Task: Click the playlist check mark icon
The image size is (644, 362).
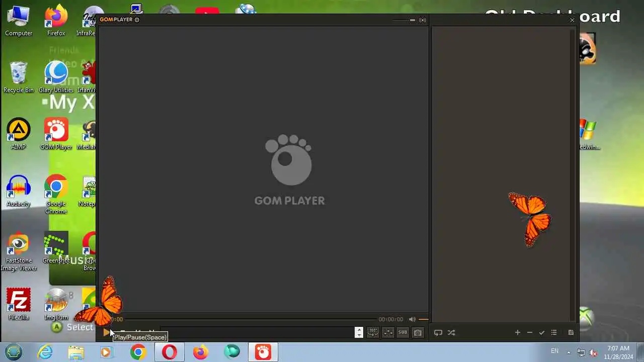Action: point(542,332)
